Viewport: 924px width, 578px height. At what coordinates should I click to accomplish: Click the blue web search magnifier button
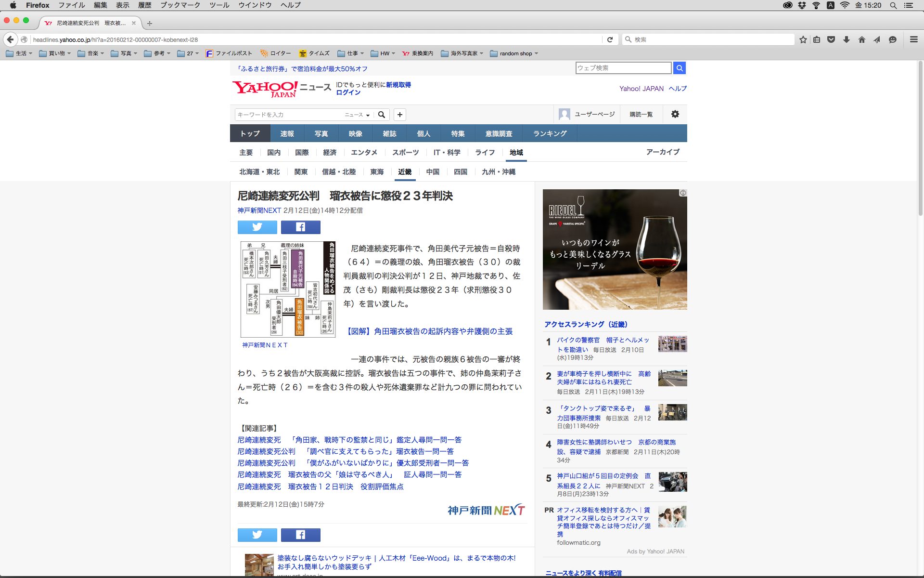click(679, 68)
